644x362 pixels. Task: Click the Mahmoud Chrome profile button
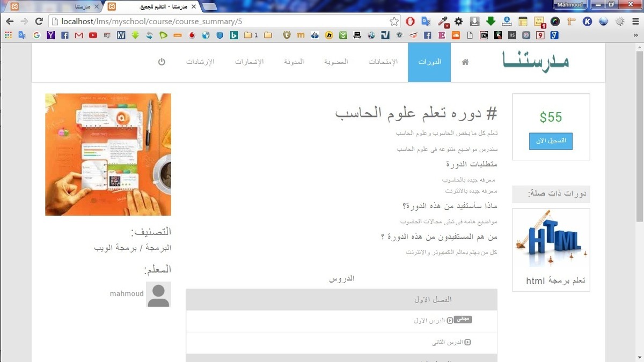[x=570, y=4]
